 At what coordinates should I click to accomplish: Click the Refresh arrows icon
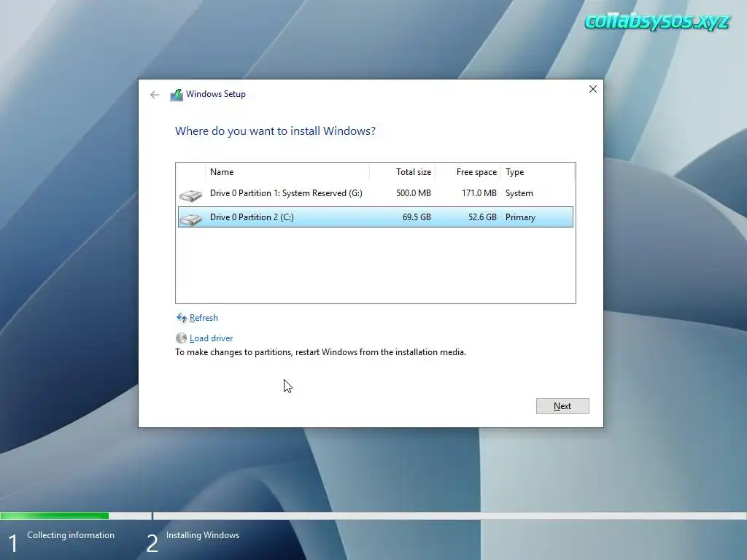click(x=182, y=318)
